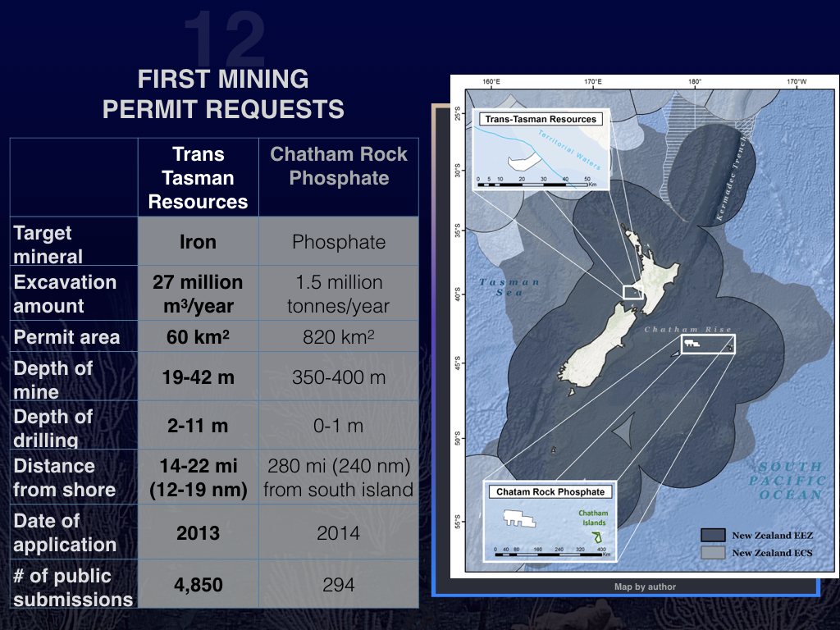Image resolution: width=840 pixels, height=630 pixels.
Task: Click the Distance from shore row label
Action: click(x=74, y=477)
